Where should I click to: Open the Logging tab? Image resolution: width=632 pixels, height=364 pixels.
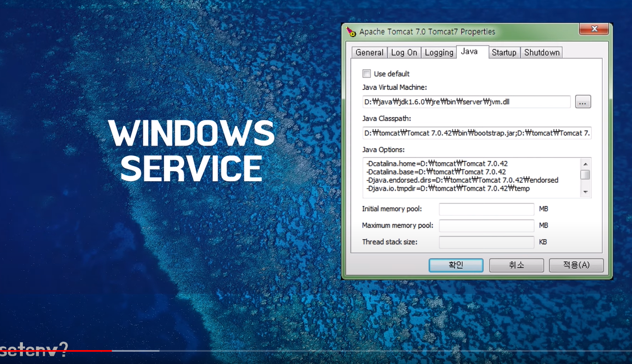coord(439,52)
